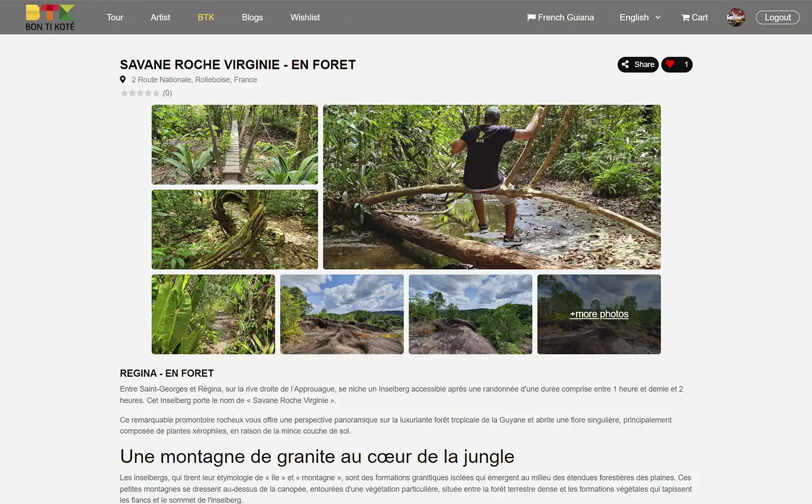
Task: Open the Artist menu item
Action: [161, 17]
